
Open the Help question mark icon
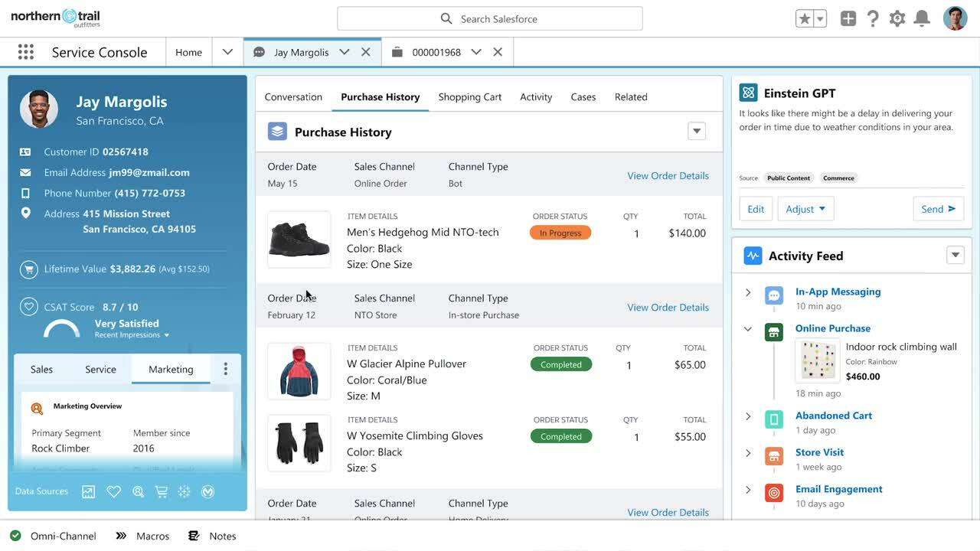(x=873, y=19)
